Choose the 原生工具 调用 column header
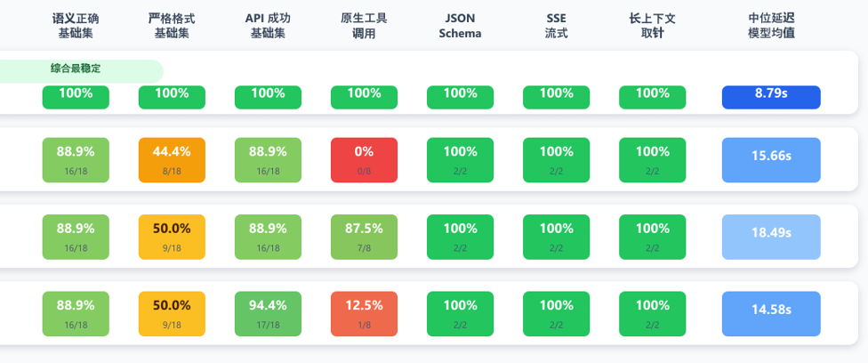 pos(365,26)
